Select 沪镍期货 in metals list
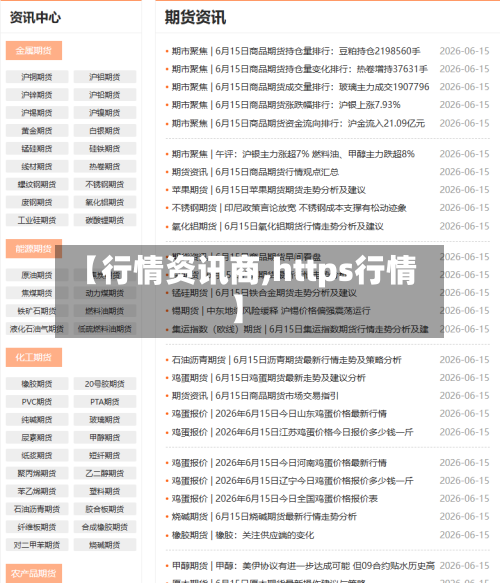This screenshot has width=500, height=583. 105,113
